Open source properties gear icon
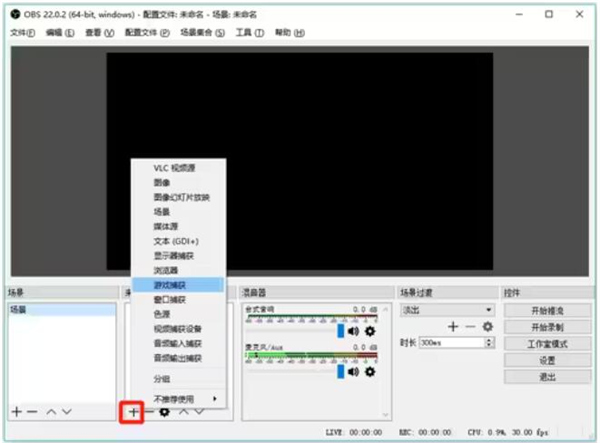The width and height of the screenshot is (600, 443). click(165, 411)
